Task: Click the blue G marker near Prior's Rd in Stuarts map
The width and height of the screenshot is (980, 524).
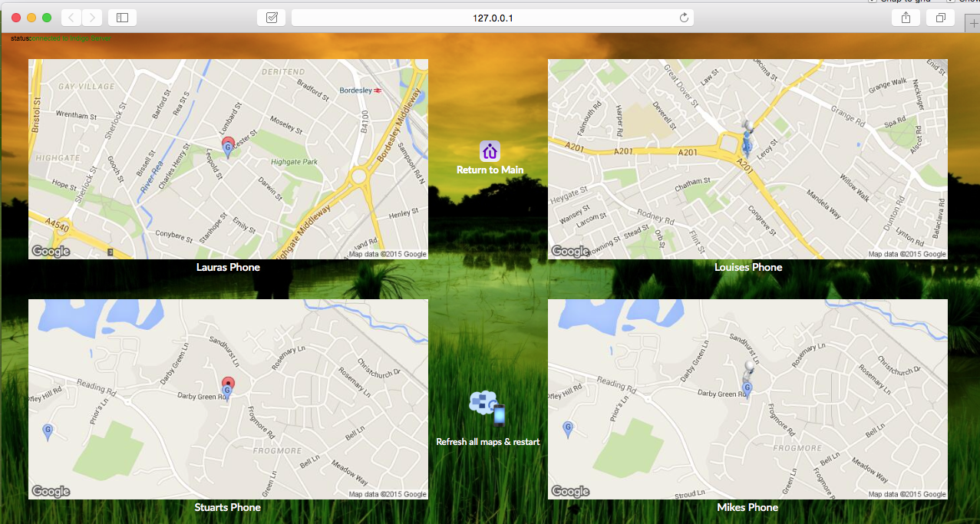Action: pyautogui.click(x=48, y=432)
